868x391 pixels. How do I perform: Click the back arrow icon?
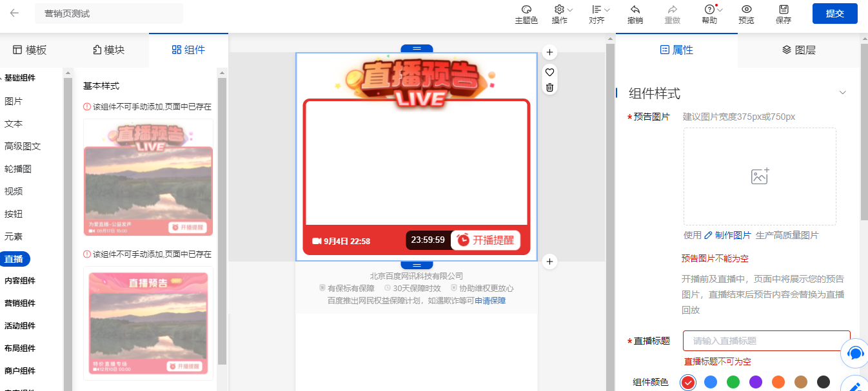[x=14, y=13]
